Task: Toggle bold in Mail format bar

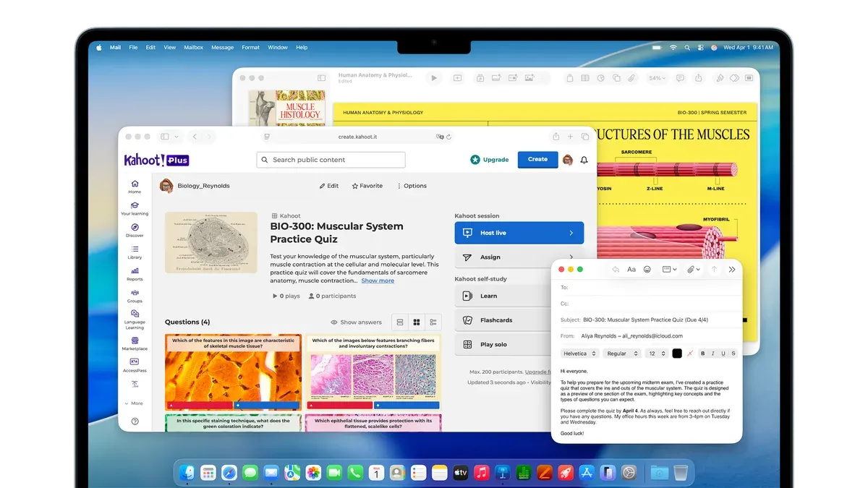Action: [702, 354]
